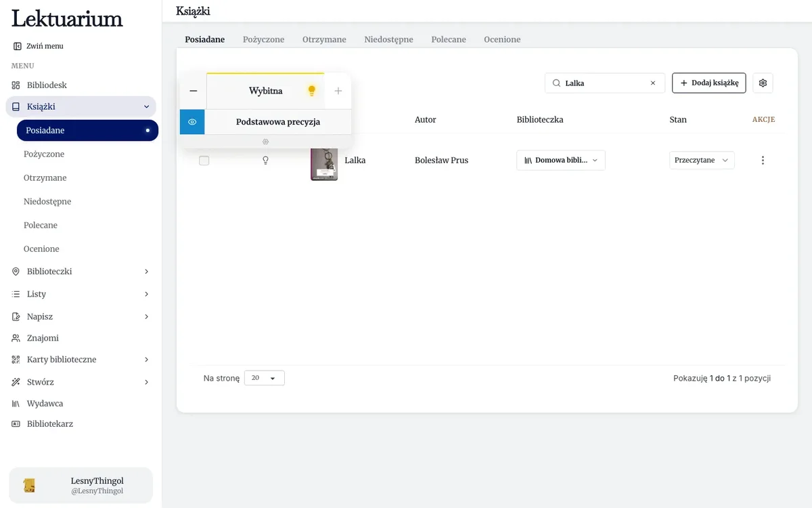Viewport: 812px width, 508px height.
Task: Switch to the Otrzymane tab above the table
Action: (x=324, y=39)
